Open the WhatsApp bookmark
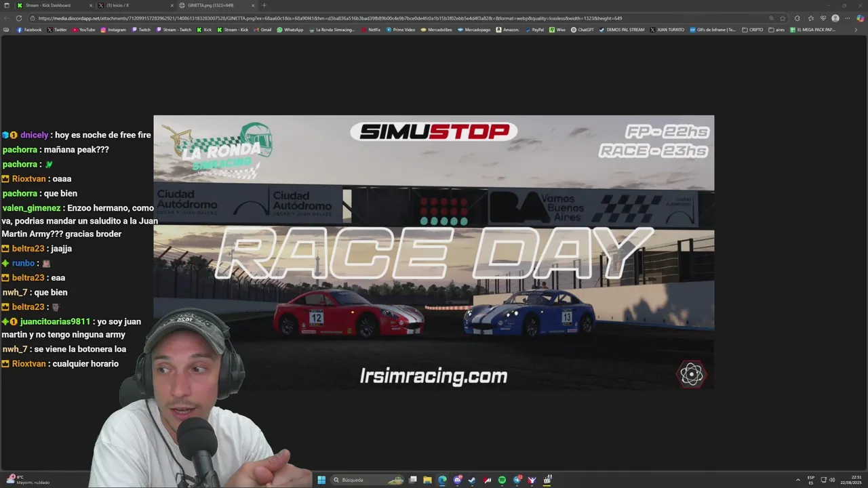The image size is (868, 488). 290,30
